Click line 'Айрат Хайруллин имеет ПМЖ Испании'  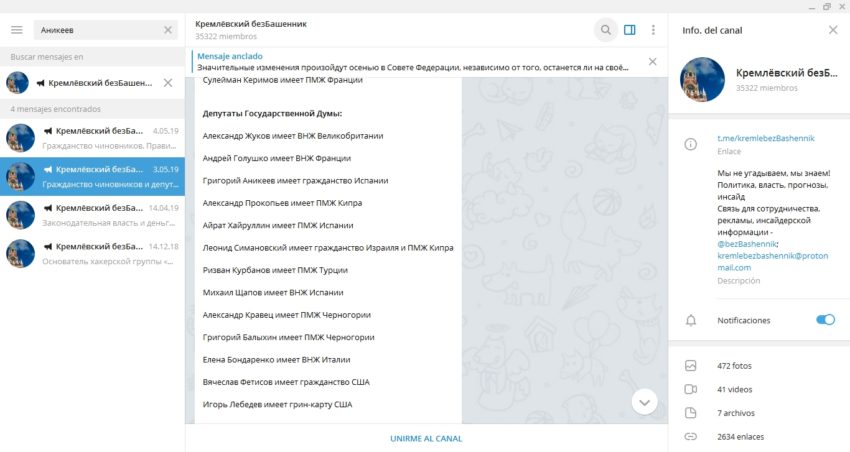278,225
